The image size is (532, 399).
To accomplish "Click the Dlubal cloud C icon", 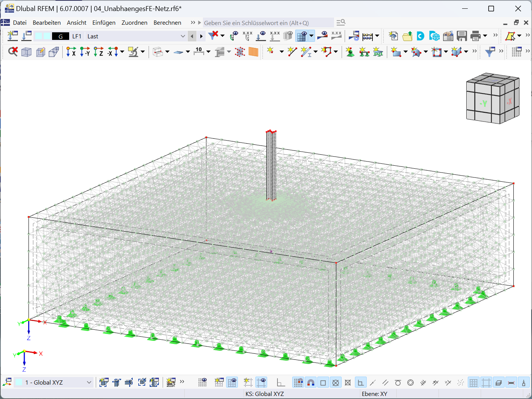I will click(421, 36).
